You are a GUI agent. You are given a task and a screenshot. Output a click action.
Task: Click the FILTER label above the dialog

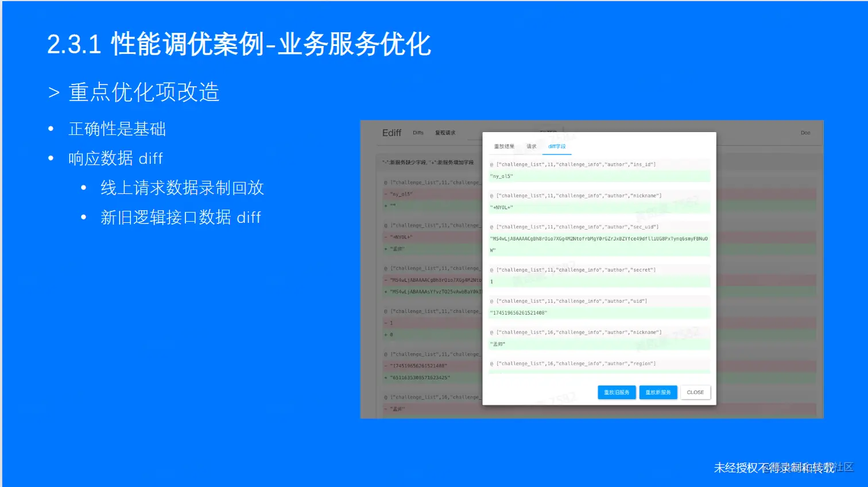[x=549, y=131]
